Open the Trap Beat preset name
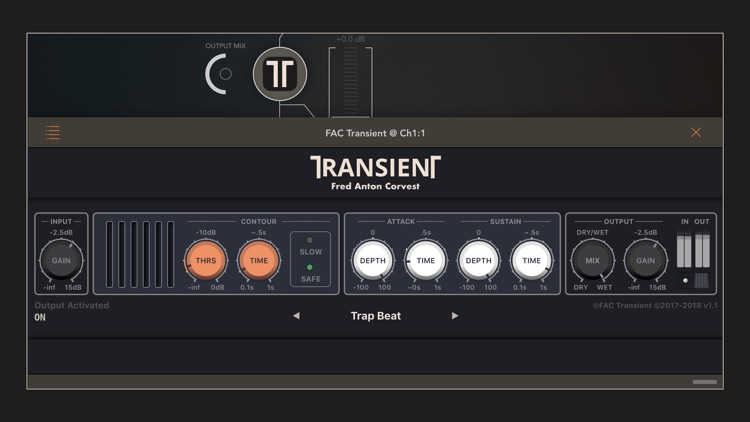Viewport: 750px width, 422px height. 375,316
